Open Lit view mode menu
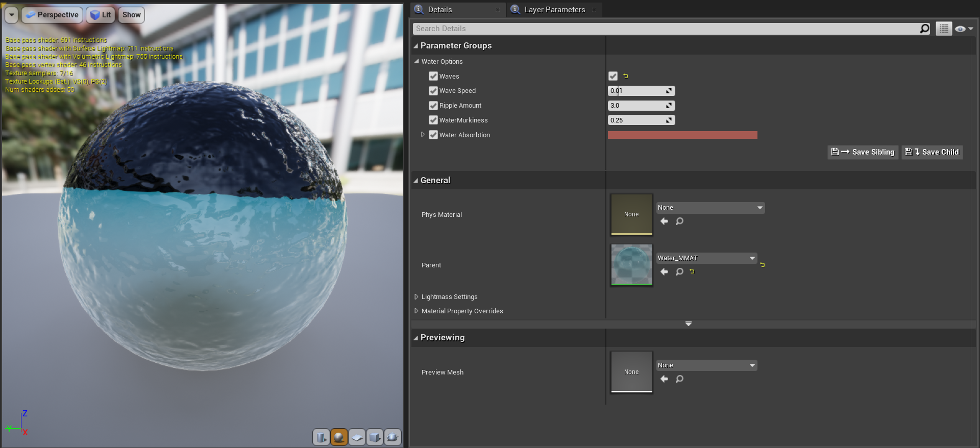Viewport: 980px width, 448px height. [x=101, y=15]
